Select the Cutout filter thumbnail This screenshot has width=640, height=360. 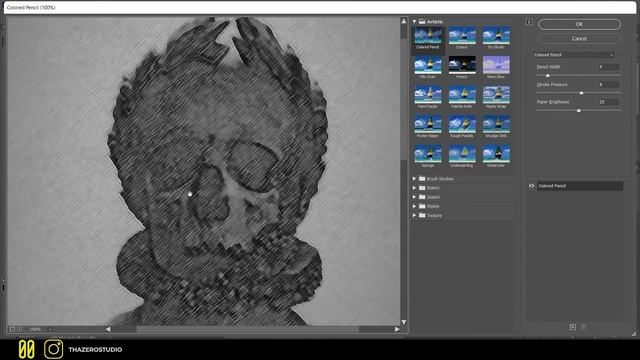[x=462, y=36]
